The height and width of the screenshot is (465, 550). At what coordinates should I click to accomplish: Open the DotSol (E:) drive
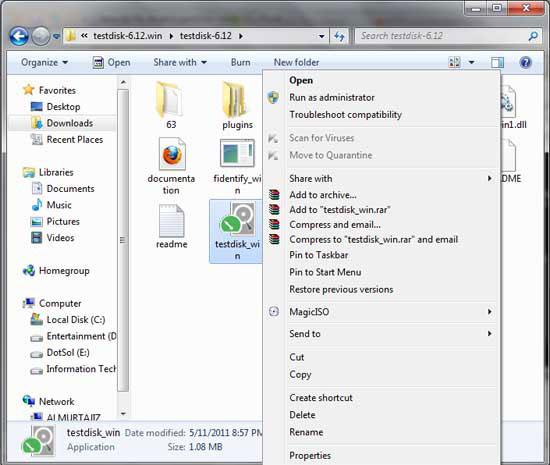60,352
